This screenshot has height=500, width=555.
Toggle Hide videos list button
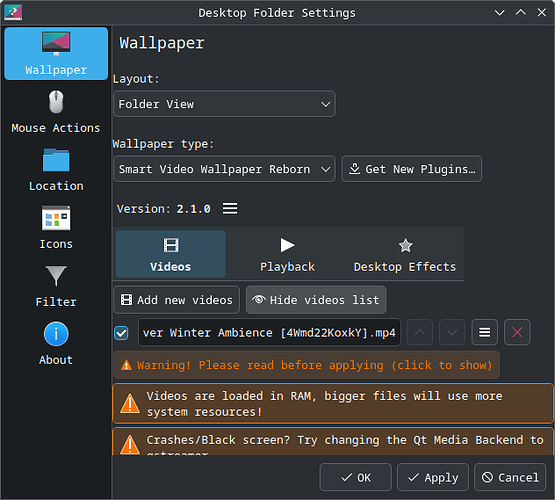click(316, 300)
